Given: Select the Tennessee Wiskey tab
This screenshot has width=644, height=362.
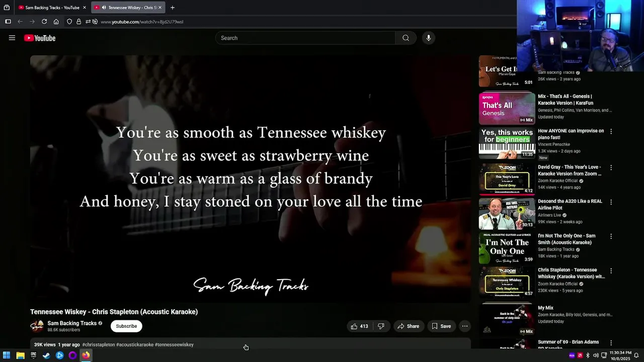Looking at the screenshot, I should click(x=128, y=8).
